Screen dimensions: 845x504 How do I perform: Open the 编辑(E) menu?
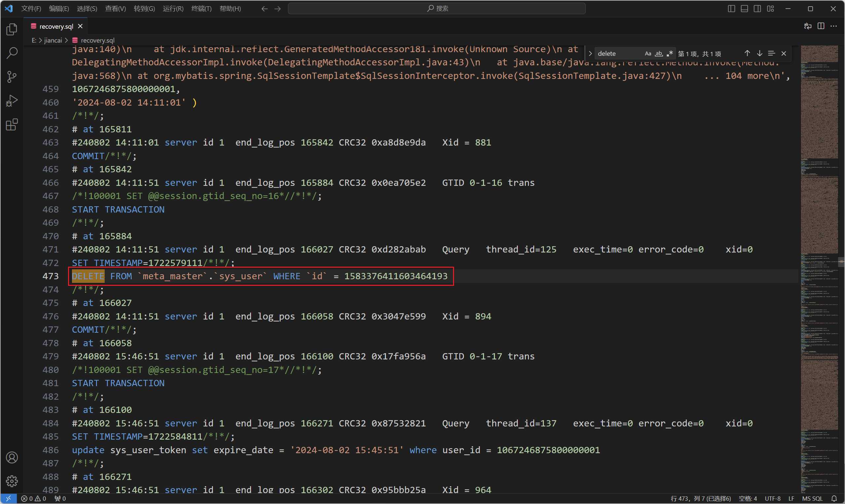coord(59,9)
